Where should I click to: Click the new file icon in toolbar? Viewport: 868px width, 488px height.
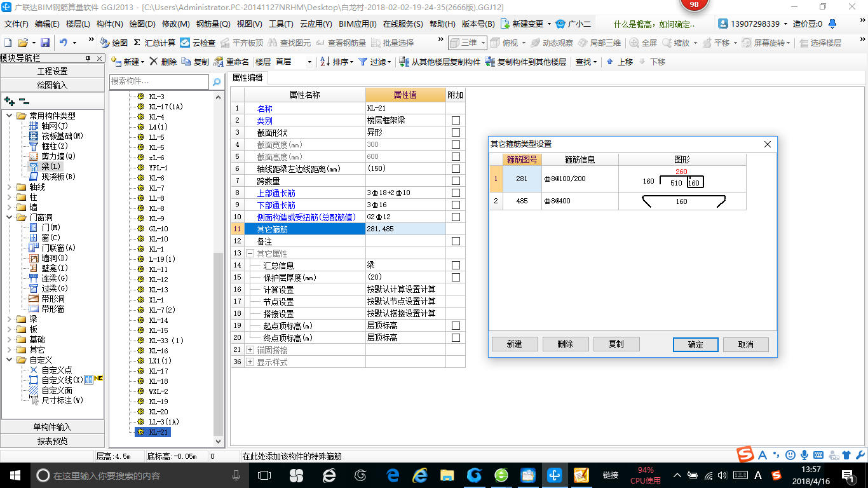click(x=8, y=43)
